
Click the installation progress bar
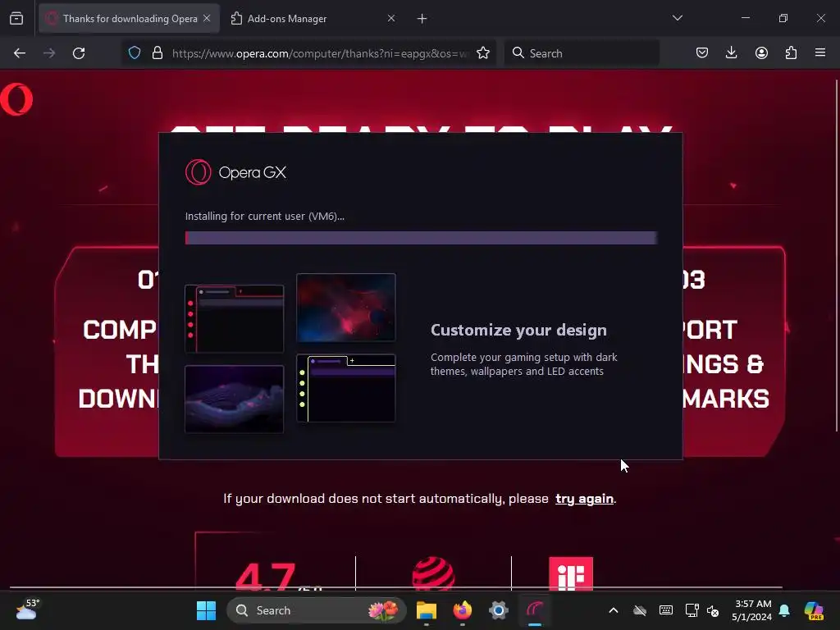(421, 238)
